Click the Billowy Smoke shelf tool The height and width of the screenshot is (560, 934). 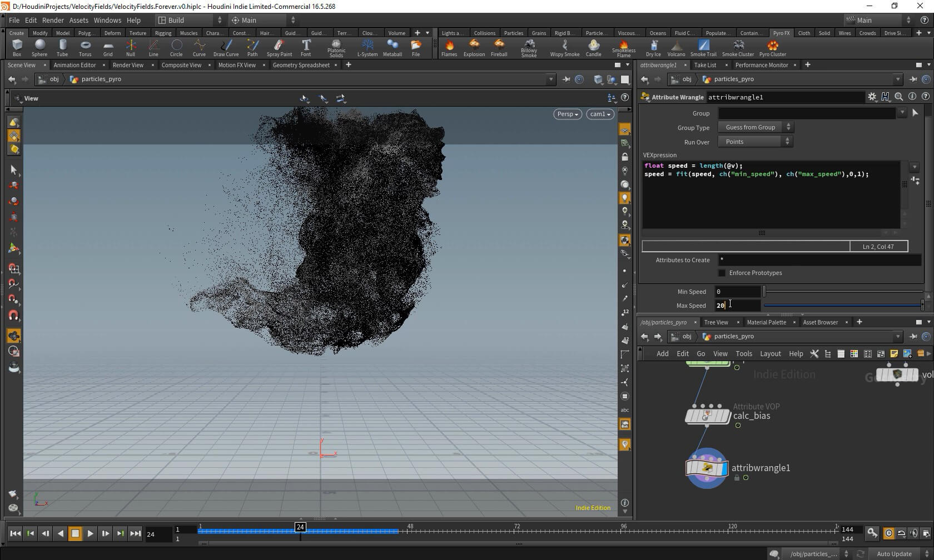(x=529, y=47)
